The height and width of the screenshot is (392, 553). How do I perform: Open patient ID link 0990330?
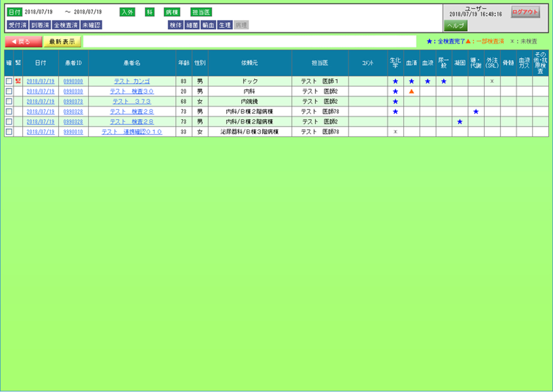(x=73, y=91)
